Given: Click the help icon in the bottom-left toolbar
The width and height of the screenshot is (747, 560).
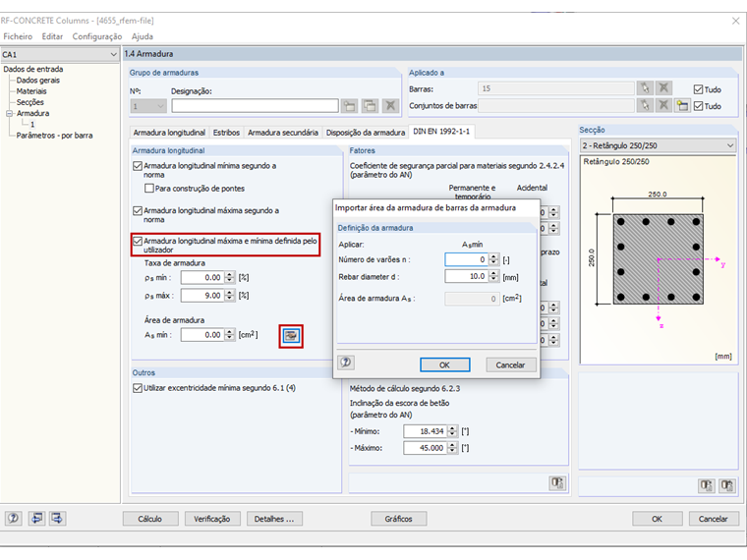Looking at the screenshot, I should (14, 518).
